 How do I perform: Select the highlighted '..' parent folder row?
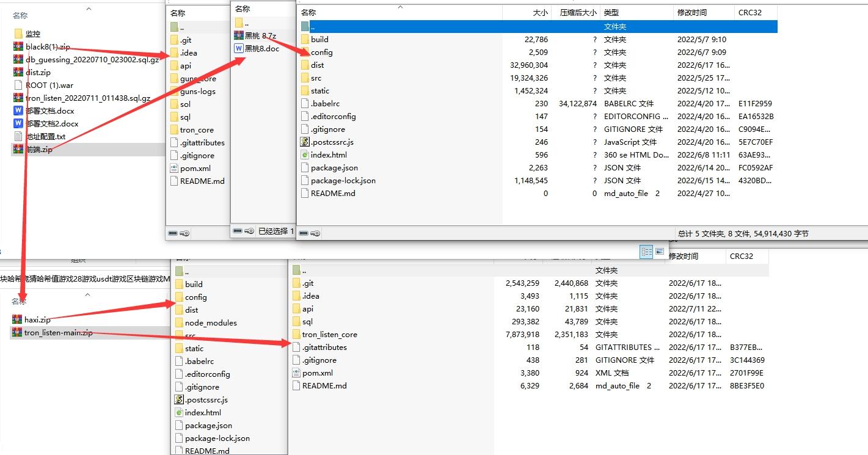point(538,27)
